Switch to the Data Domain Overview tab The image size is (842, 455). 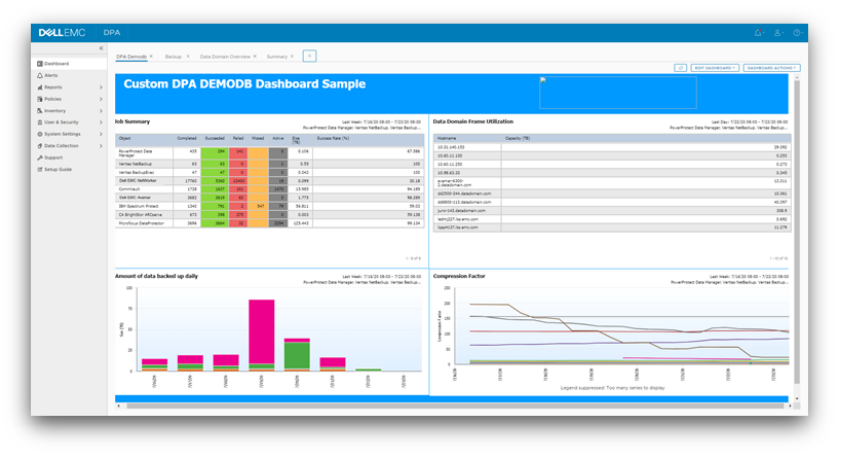(x=225, y=56)
